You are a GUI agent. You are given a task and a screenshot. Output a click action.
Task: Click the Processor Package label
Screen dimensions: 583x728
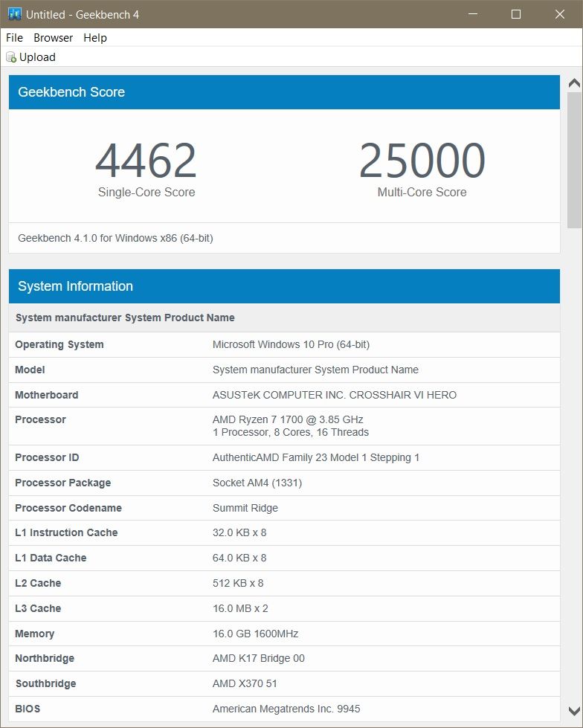62,483
